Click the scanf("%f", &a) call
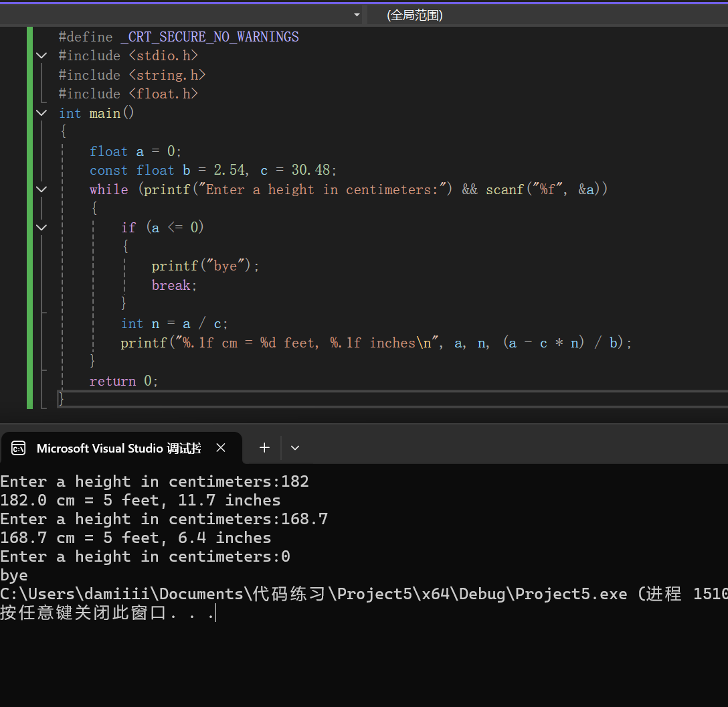728x707 pixels. tap(543, 189)
